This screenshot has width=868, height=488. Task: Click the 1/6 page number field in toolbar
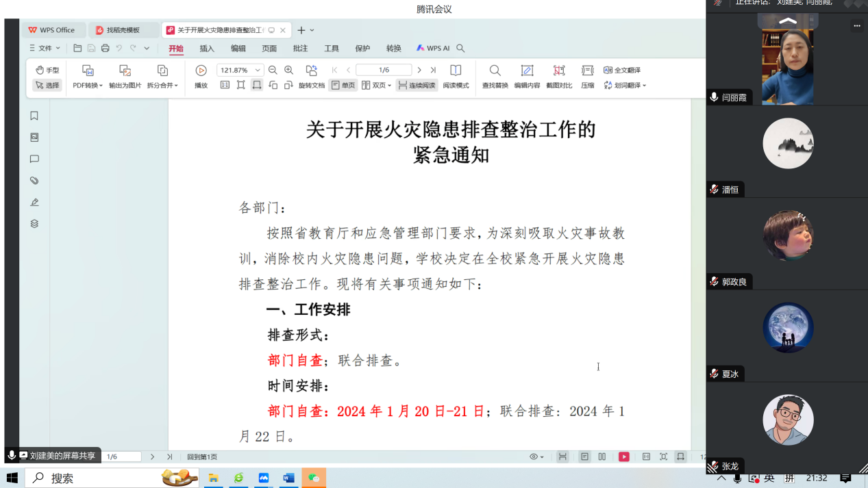(x=384, y=70)
